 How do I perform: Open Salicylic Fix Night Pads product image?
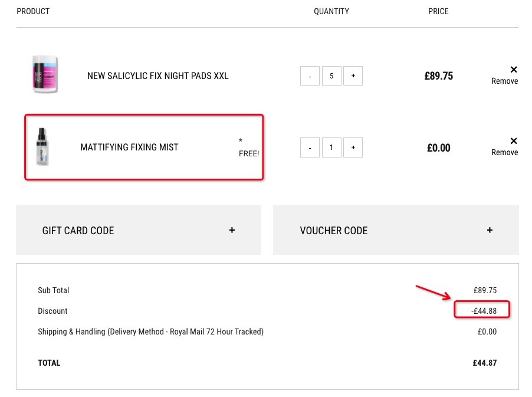point(45,74)
